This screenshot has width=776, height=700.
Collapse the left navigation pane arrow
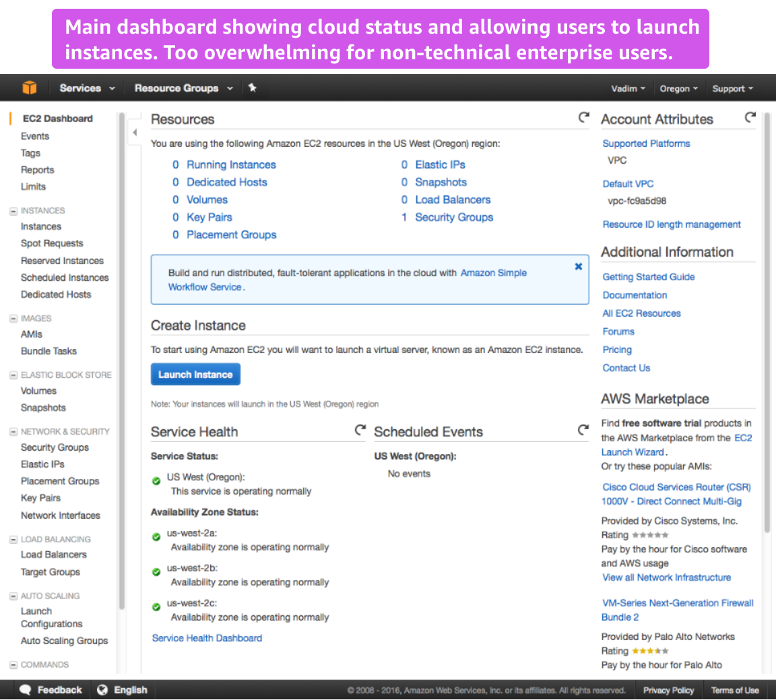pos(135,132)
